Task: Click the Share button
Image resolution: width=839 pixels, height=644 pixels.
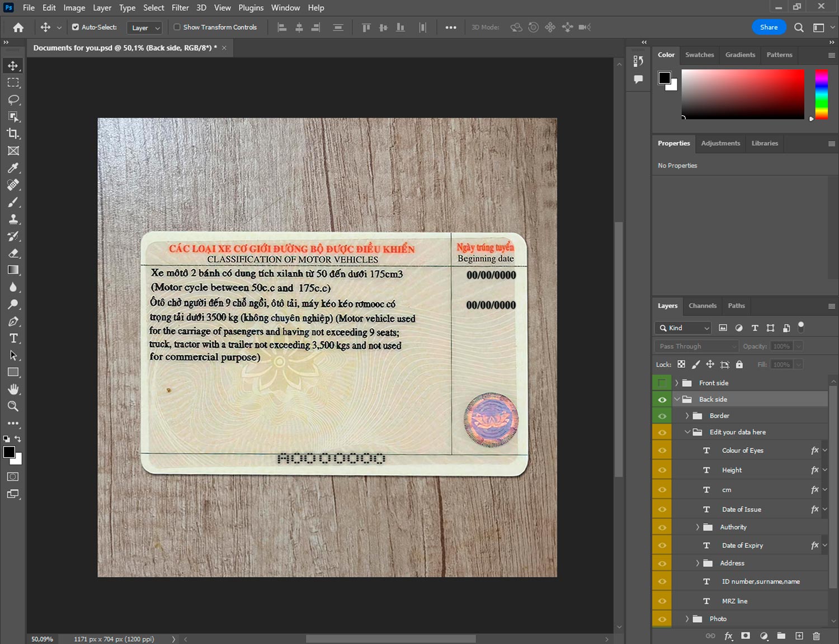Action: (x=769, y=27)
